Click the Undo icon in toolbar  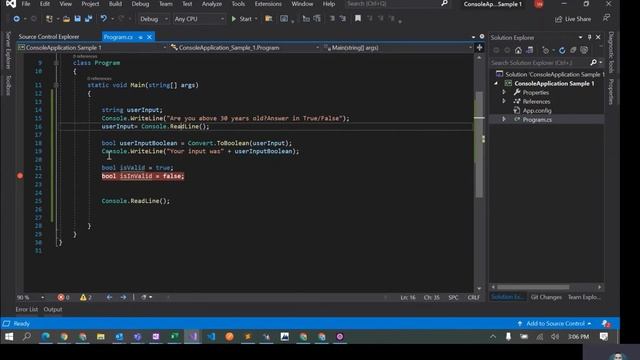coord(104,19)
